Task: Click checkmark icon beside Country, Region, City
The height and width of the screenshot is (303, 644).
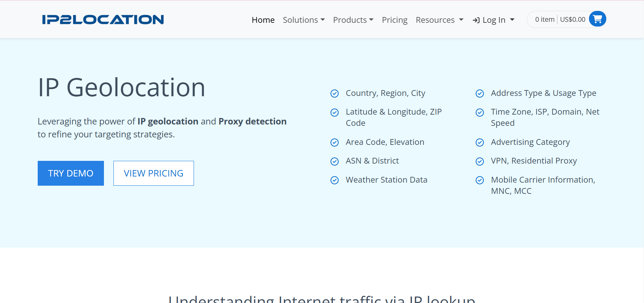Action: point(335,94)
